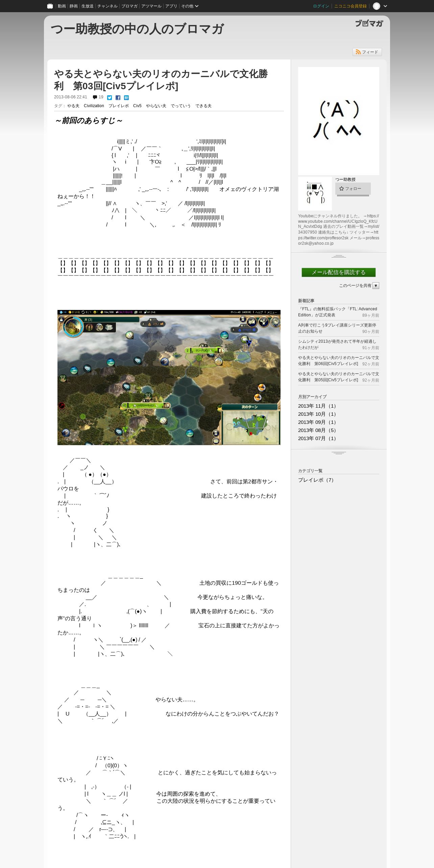Expand the その他 dropdown menu
The image size is (434, 868).
tap(190, 6)
